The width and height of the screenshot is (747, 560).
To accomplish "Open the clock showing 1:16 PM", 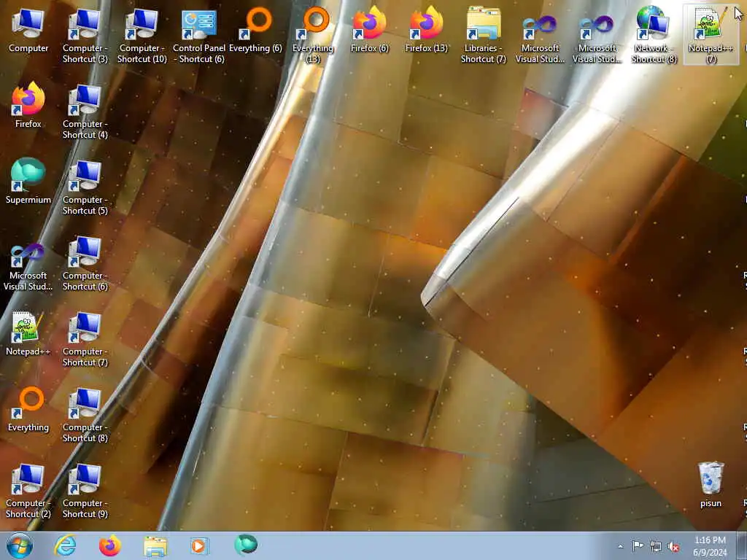I will pos(710,546).
